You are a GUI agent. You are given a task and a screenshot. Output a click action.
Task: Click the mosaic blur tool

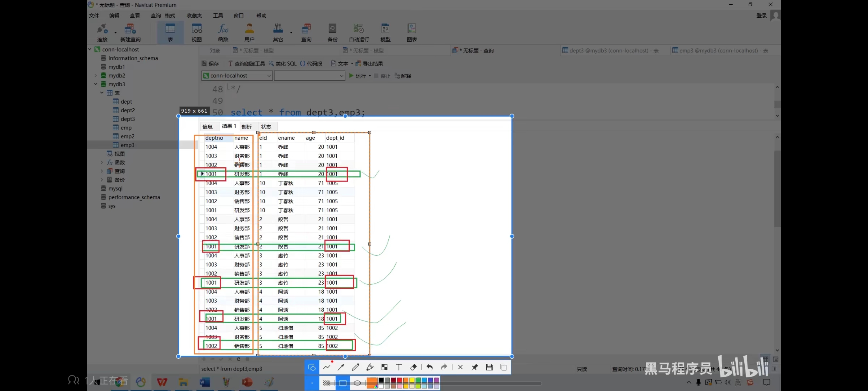coord(384,367)
